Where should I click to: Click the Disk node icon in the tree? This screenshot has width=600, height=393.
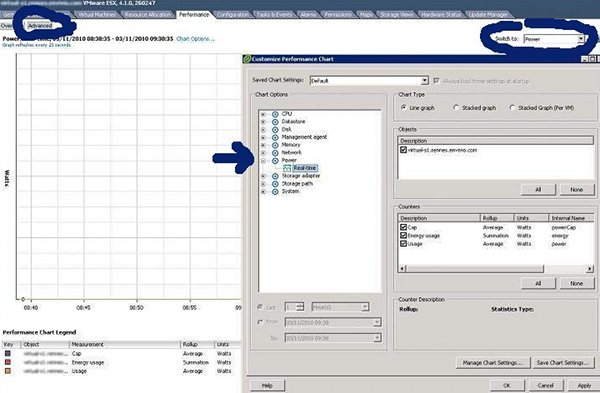click(x=275, y=130)
